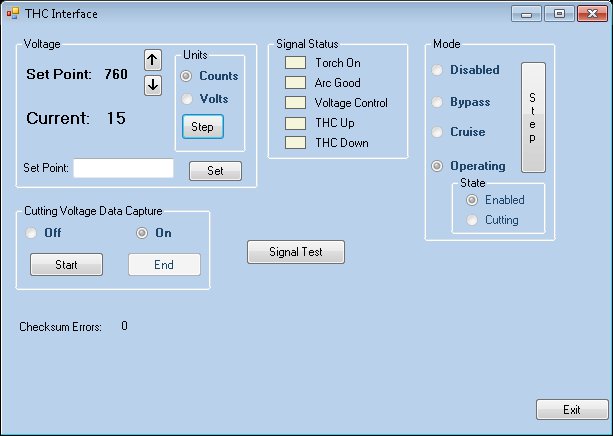Click the Arc Good status indicator
This screenshot has height=436, width=613.
[x=296, y=83]
